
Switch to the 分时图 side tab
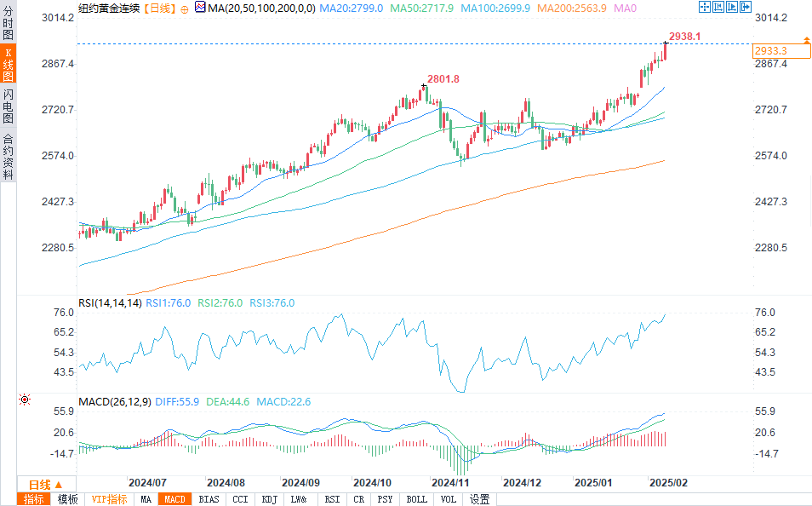(x=8, y=24)
